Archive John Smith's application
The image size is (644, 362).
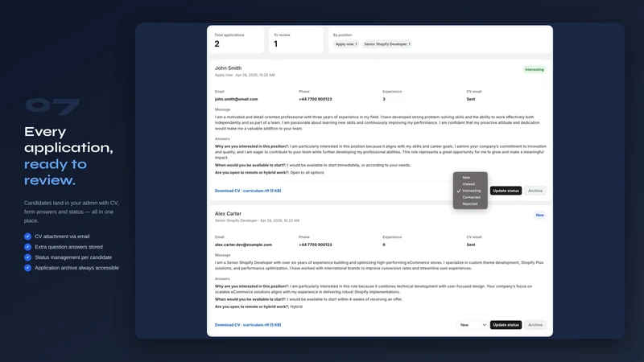[x=535, y=191]
